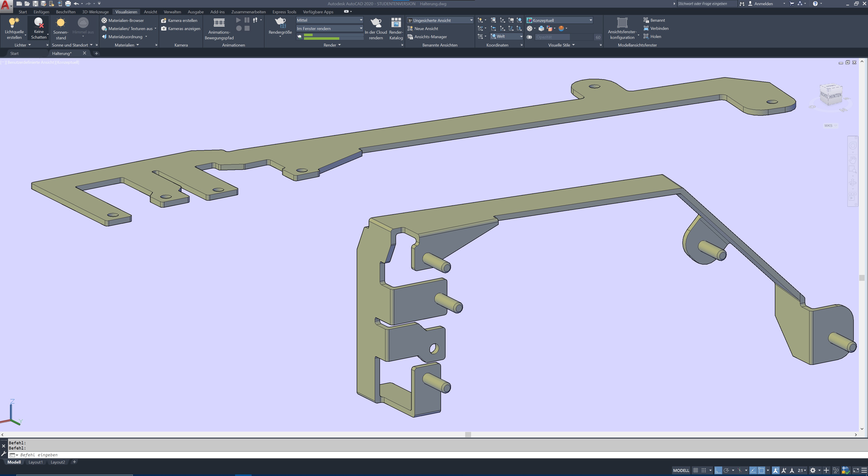This screenshot has width=868, height=476.
Task: Click Lichtquelle erstellen light bulb icon
Action: tap(14, 23)
